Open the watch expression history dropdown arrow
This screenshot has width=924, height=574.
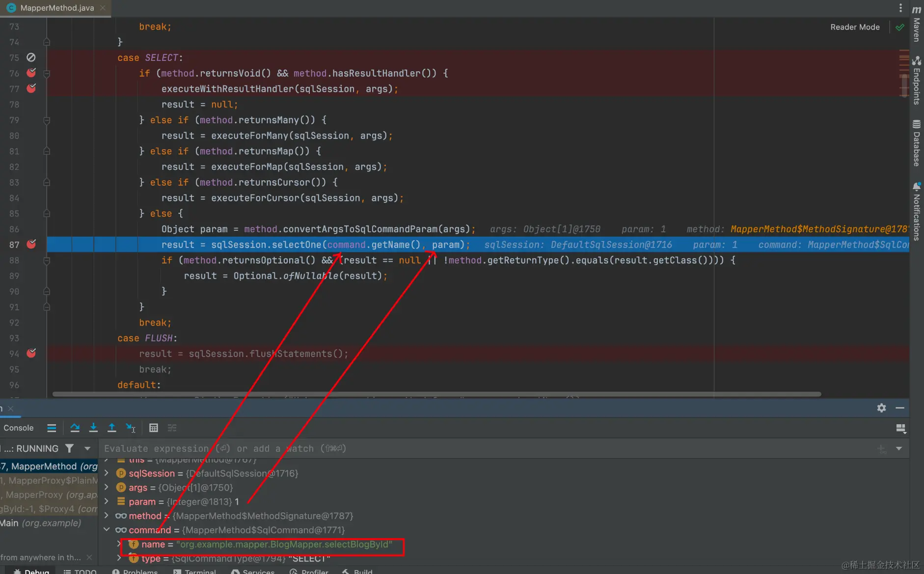point(899,448)
